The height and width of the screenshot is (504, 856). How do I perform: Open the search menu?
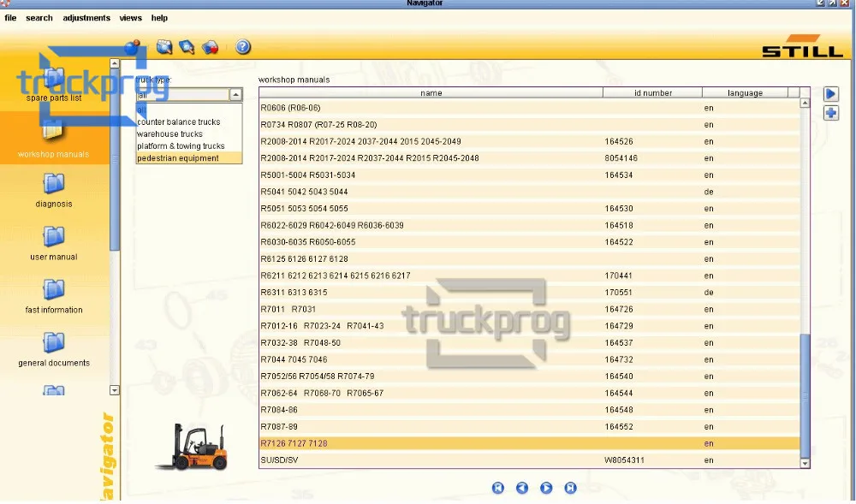click(39, 18)
